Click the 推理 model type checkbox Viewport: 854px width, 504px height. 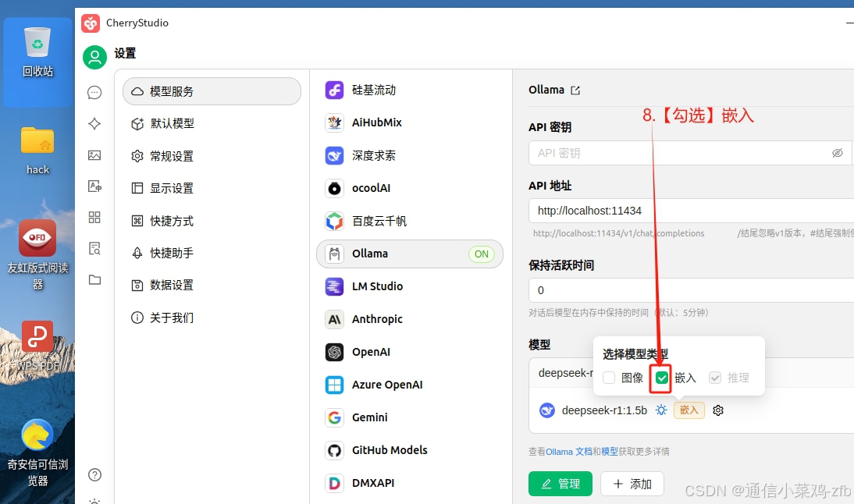(x=714, y=378)
